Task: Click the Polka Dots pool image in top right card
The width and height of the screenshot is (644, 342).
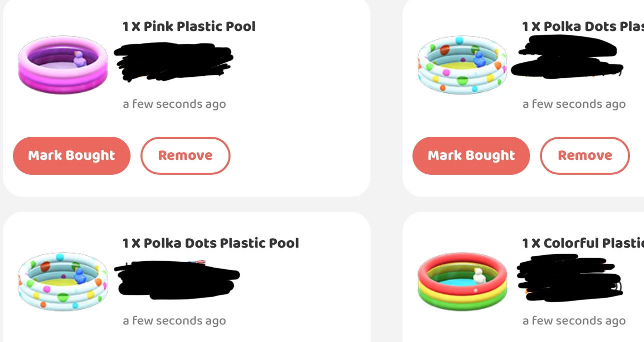Action: click(x=461, y=64)
